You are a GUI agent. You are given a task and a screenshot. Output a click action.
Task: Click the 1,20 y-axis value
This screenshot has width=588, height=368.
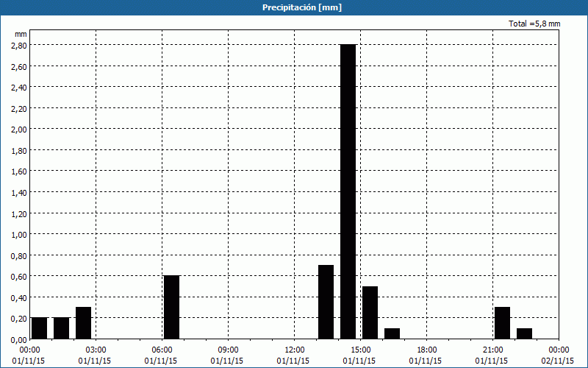20,213
